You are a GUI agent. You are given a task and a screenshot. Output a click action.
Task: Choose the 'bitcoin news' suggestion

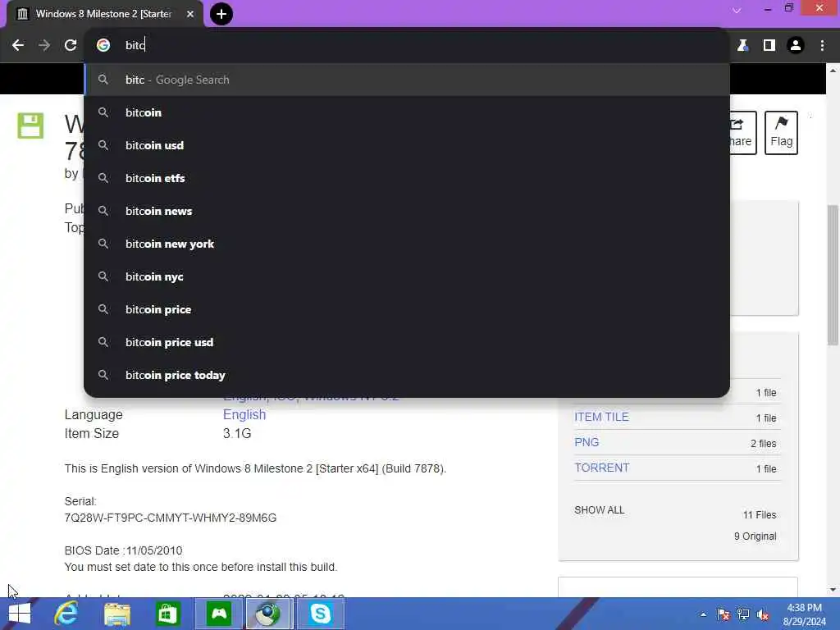(407, 211)
